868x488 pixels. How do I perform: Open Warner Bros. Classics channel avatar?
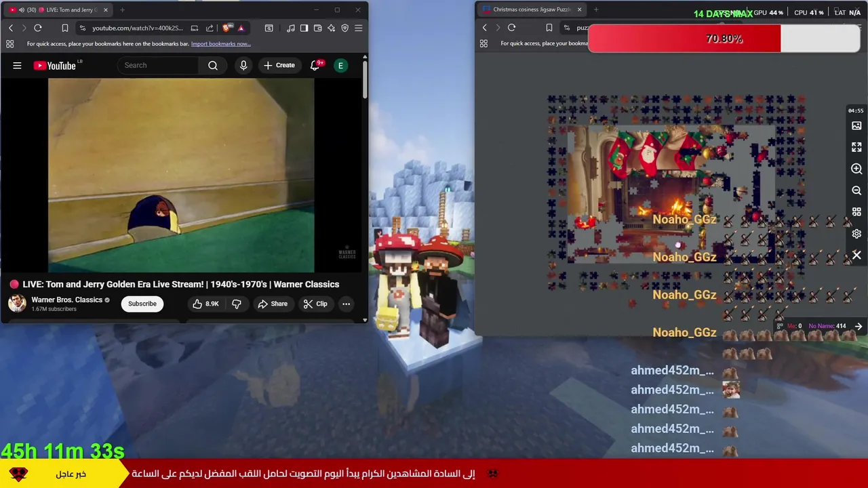[17, 303]
